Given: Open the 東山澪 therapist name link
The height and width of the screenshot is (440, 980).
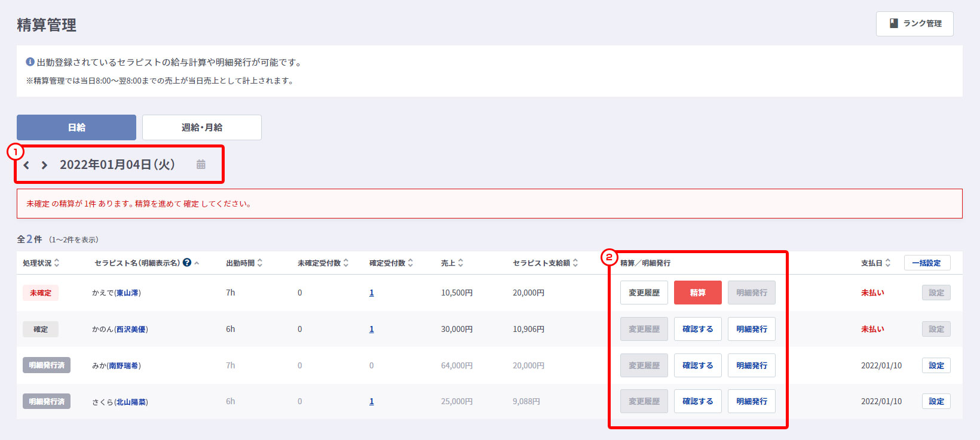Looking at the screenshot, I should click(x=127, y=293).
